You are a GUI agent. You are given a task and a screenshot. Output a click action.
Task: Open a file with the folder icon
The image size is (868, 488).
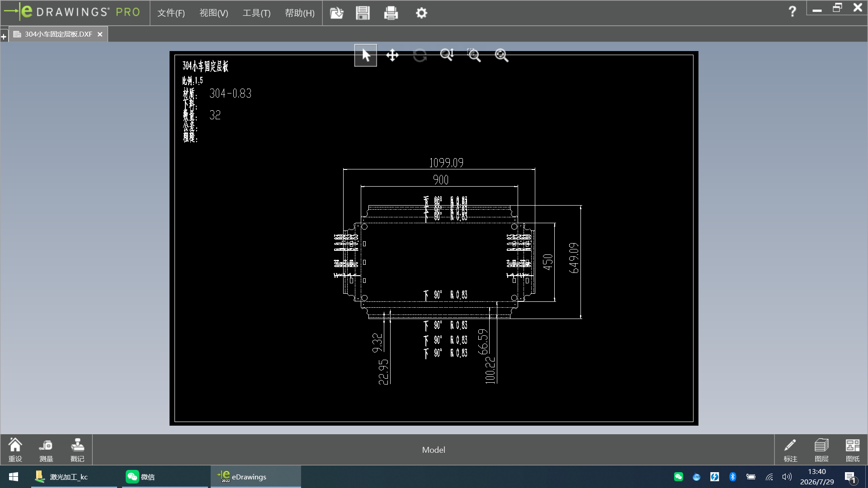tap(336, 13)
